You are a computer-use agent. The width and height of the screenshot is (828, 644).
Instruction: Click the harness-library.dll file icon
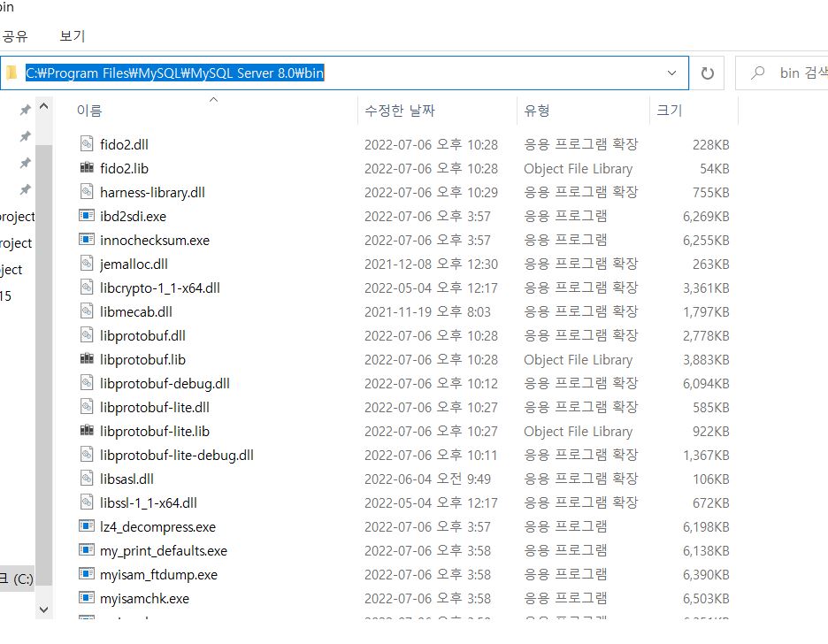[x=87, y=192]
